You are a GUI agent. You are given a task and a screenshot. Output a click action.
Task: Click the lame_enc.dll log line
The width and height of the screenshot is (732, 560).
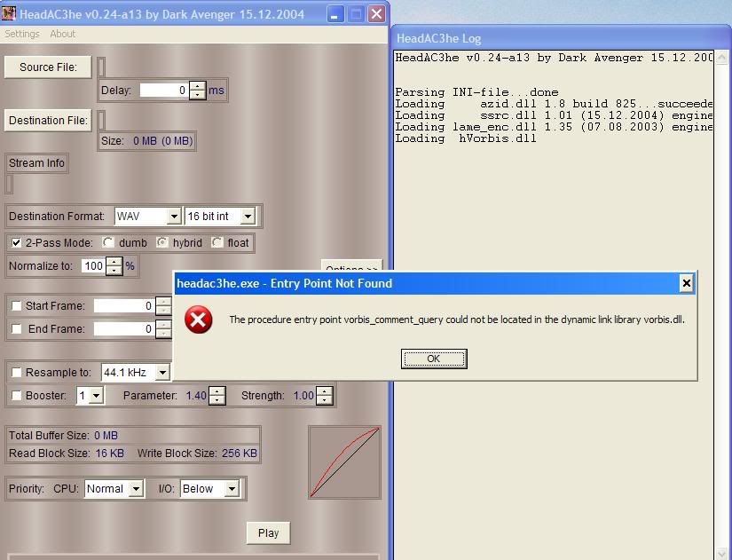tap(554, 127)
